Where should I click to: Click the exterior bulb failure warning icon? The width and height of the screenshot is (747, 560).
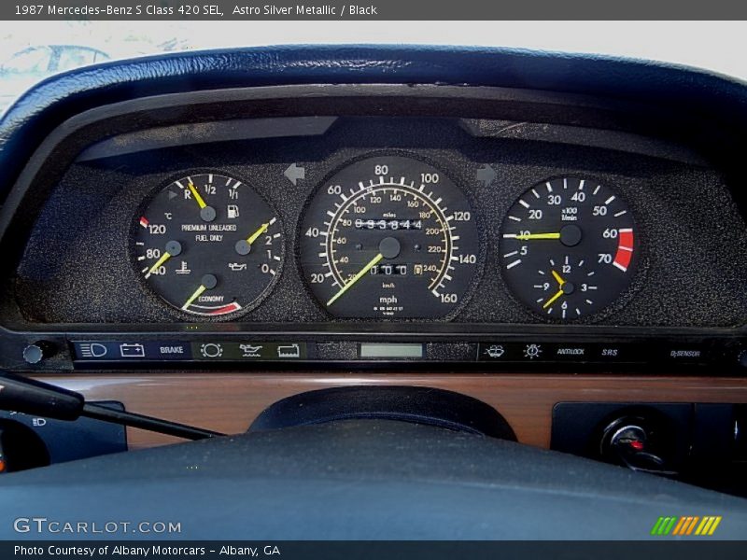(532, 352)
